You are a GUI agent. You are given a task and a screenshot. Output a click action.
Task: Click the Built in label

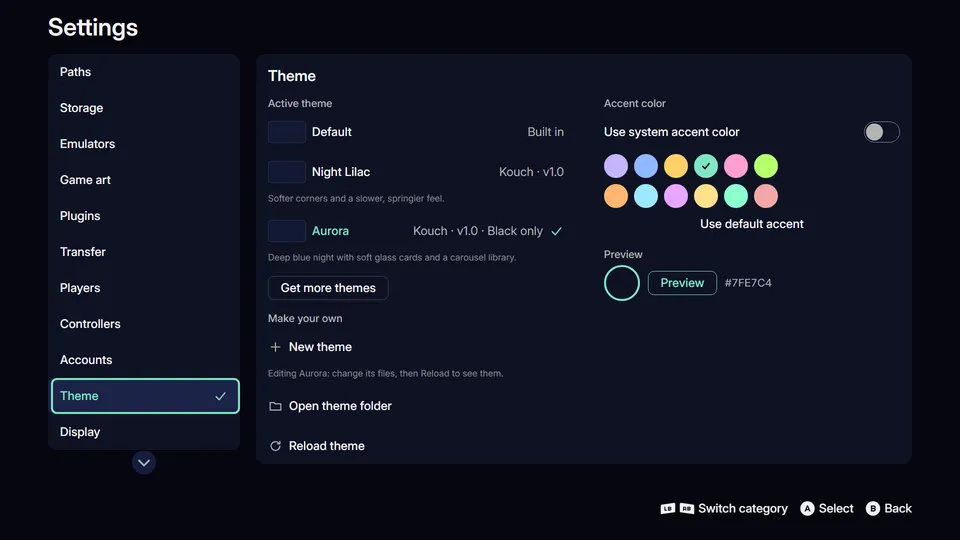(x=546, y=132)
